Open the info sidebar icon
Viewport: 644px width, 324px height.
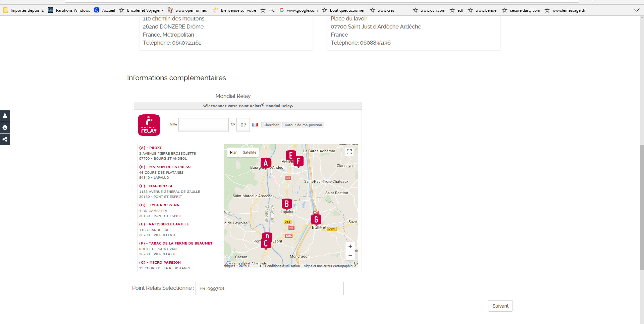tap(5, 128)
